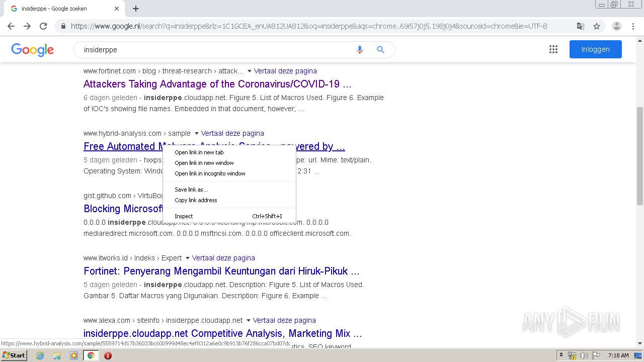Image resolution: width=644 pixels, height=362 pixels.
Task: Open 'Fortinet: Penyerang Mengambil Keuntungan' result
Action: [x=221, y=271]
